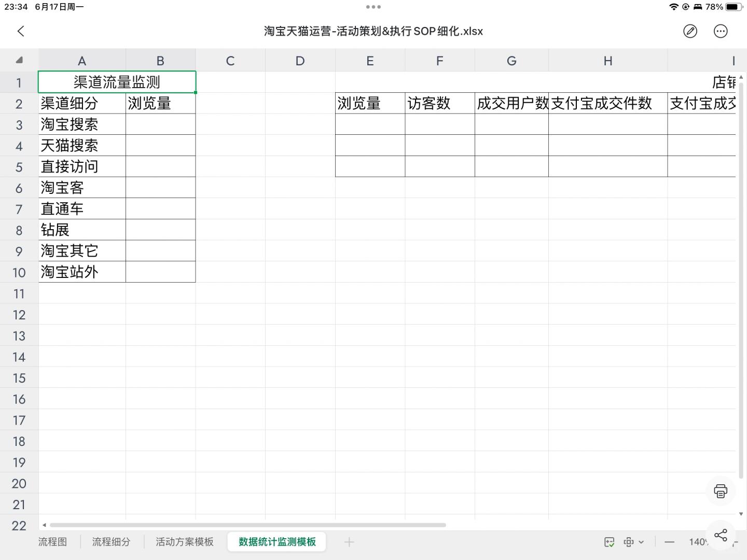This screenshot has width=747, height=560.
Task: Select the merged cell 渠道流量监测
Action: point(117,82)
